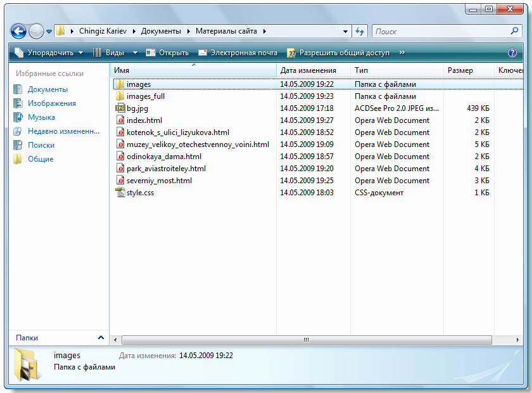Click the index.html Opera document icon

coord(120,120)
